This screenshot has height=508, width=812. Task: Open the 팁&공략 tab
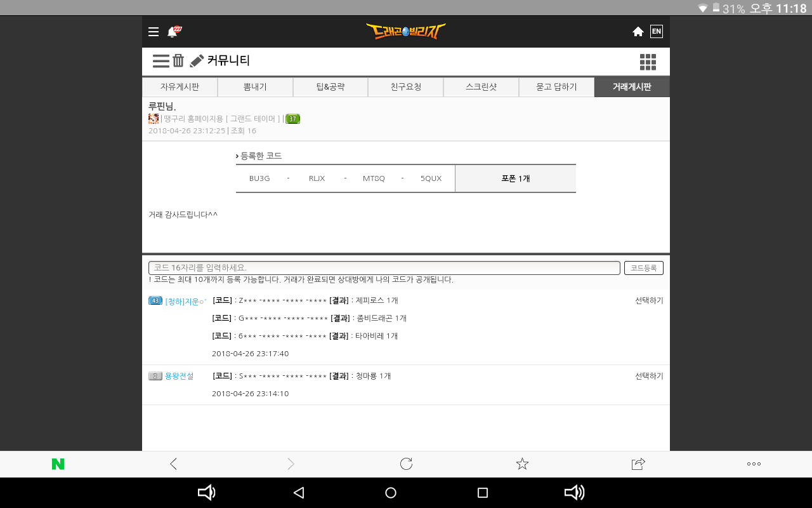331,88
